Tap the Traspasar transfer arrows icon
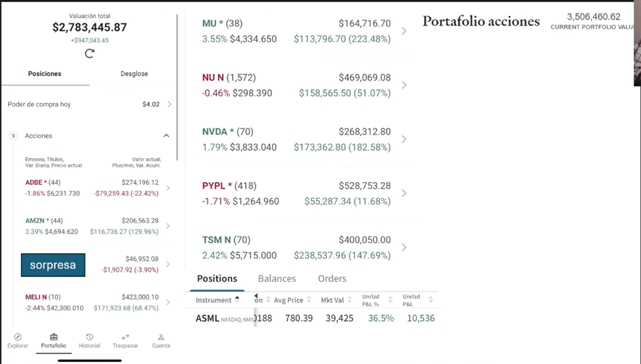Image resolution: width=641 pixels, height=364 pixels. click(x=125, y=337)
